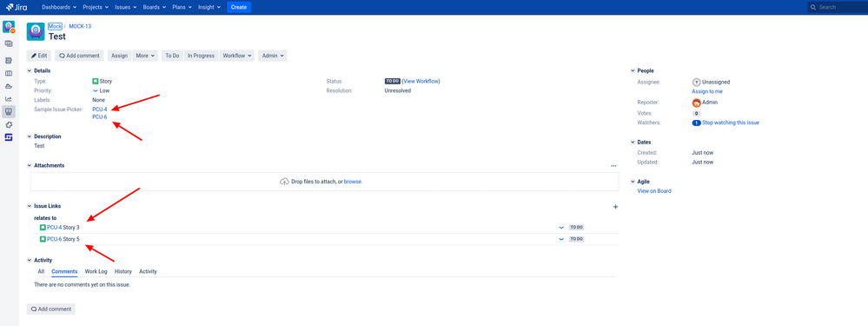Click the Admin reporter avatar
Viewport: 868px width, 326px height.
696,103
